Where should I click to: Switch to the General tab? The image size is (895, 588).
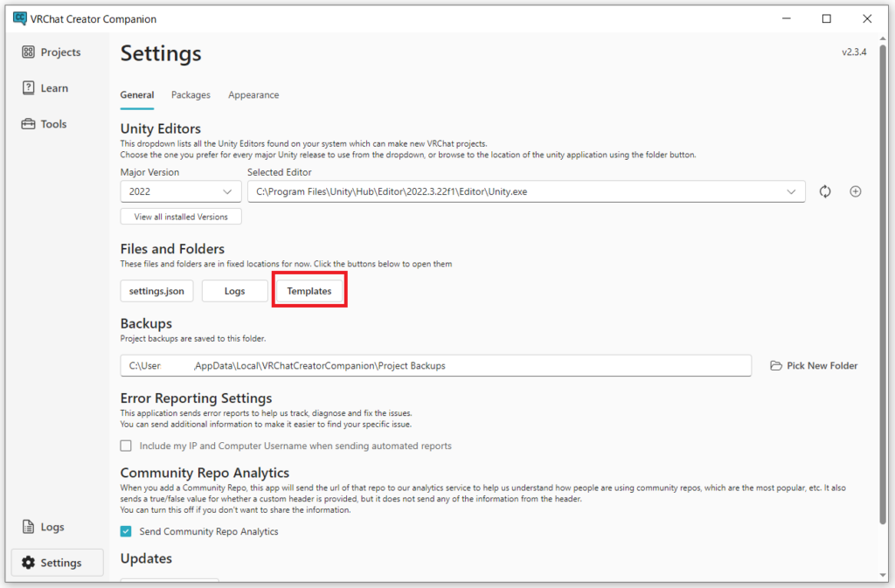coord(137,95)
